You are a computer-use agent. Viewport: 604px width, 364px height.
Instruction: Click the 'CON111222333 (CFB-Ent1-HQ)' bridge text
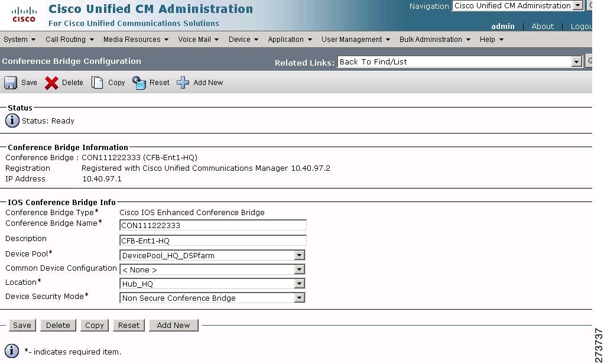(x=139, y=158)
